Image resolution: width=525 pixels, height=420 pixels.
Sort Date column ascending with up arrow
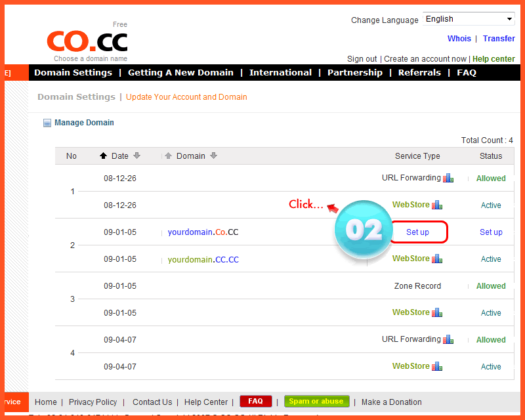103,156
